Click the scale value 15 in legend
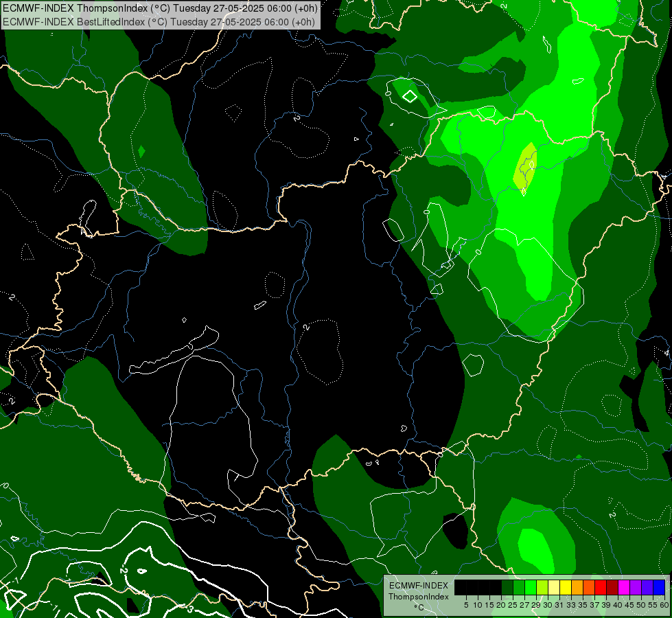672x618 pixels. pyautogui.click(x=489, y=605)
